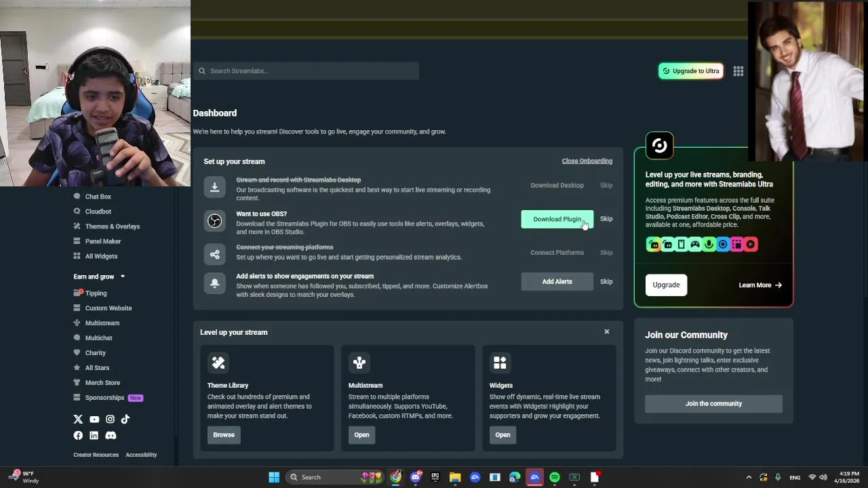Close the Level up your stream panel
868x488 pixels.
pyautogui.click(x=606, y=332)
